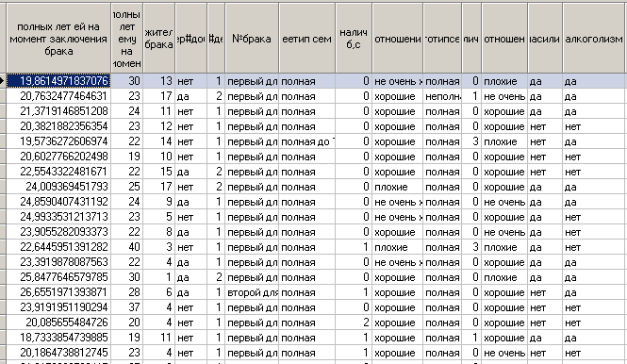Click the cell with value 37 in his-age column
This screenshot has width=627, height=364.
[x=126, y=307]
